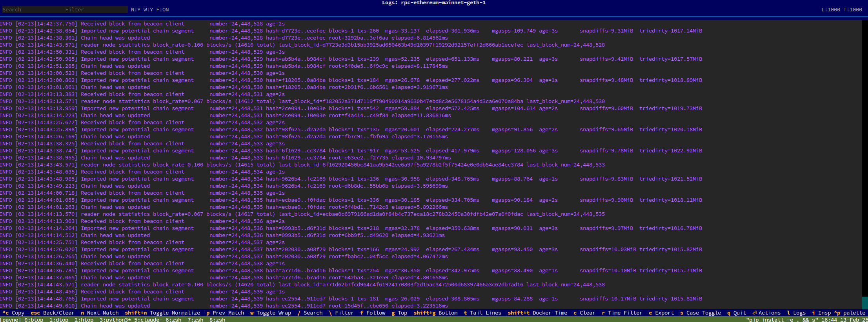
Task: Toggle Wrap for log lines
Action: [x=271, y=313]
